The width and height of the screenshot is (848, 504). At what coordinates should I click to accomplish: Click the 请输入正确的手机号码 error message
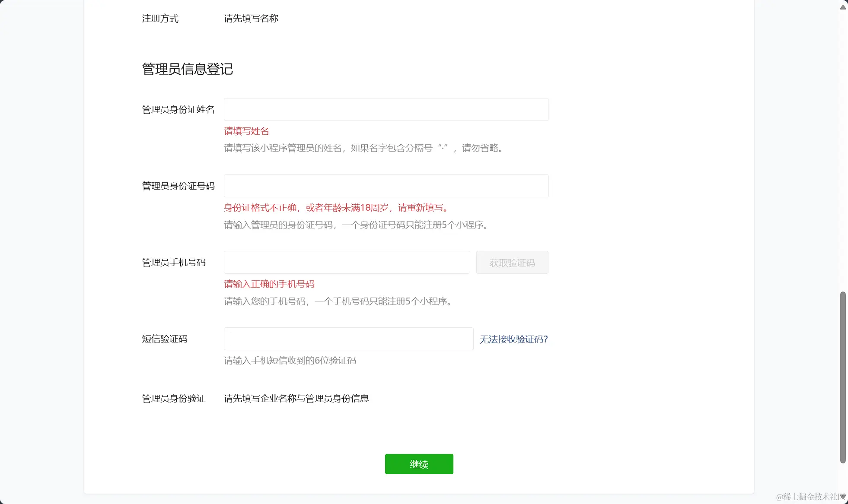click(x=269, y=284)
